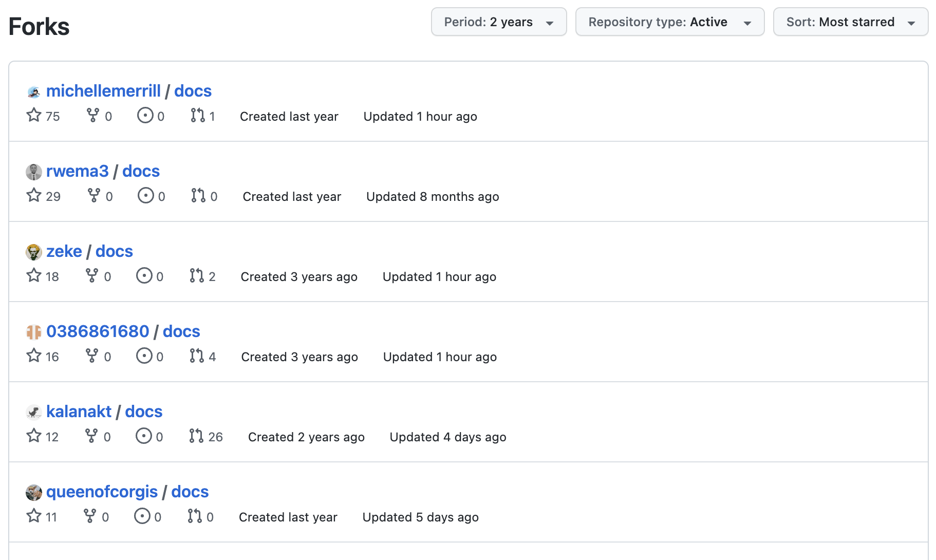
Task: Click fork icon in zeke row
Action: [92, 275]
